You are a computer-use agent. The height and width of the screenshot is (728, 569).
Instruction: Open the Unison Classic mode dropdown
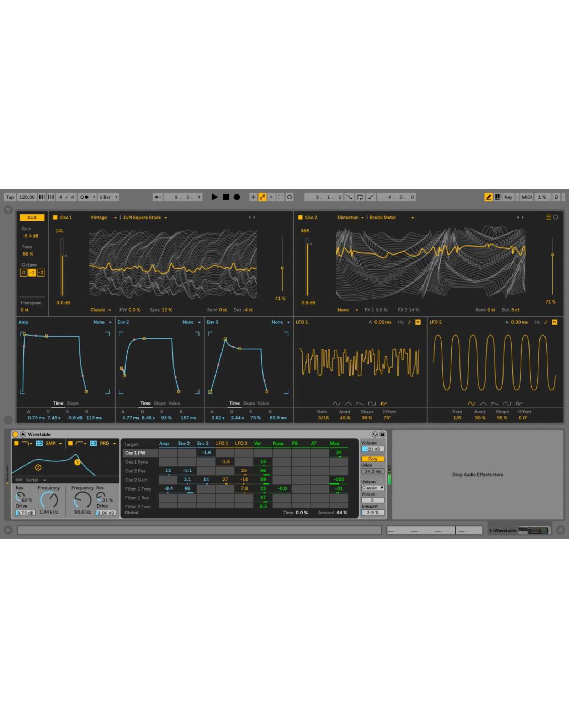click(x=372, y=488)
